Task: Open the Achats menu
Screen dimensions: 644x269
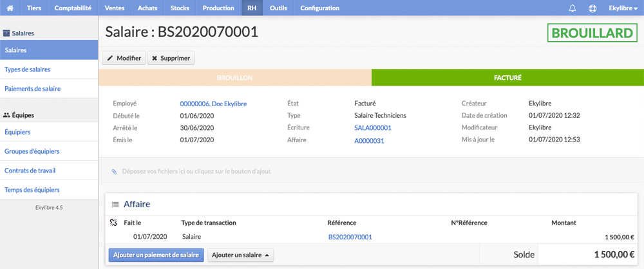Action: [147, 8]
